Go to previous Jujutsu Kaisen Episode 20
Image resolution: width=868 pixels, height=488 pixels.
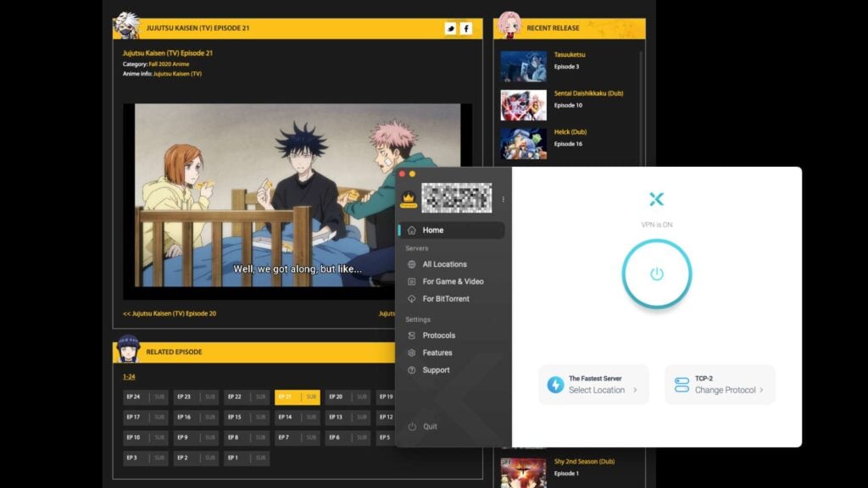[170, 313]
